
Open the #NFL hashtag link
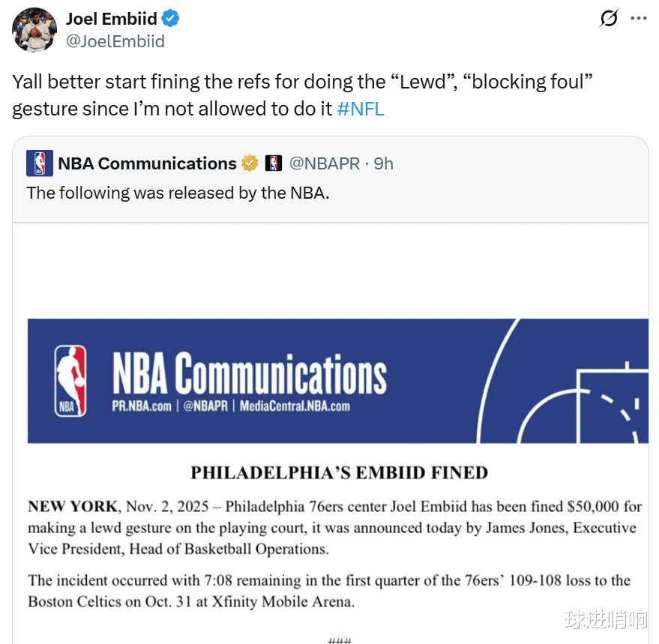[x=361, y=109]
